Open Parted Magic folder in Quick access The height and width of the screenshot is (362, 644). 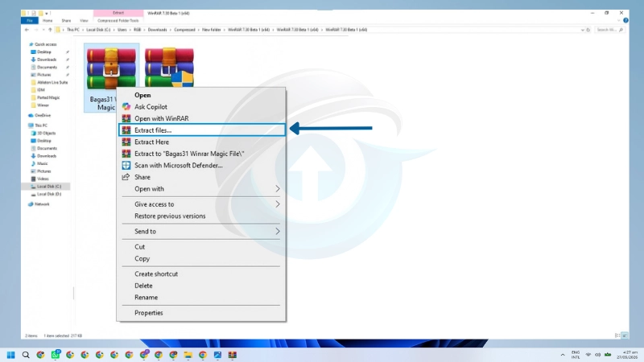point(48,97)
